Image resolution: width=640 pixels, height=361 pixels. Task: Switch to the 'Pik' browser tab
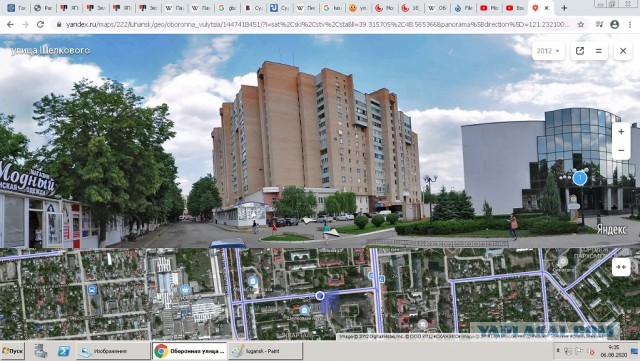464,8
